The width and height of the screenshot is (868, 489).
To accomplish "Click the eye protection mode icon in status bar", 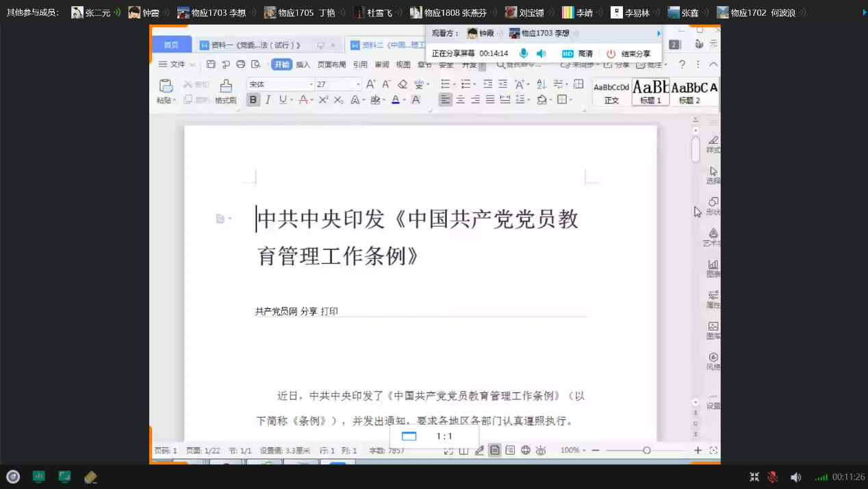I will point(541,450).
